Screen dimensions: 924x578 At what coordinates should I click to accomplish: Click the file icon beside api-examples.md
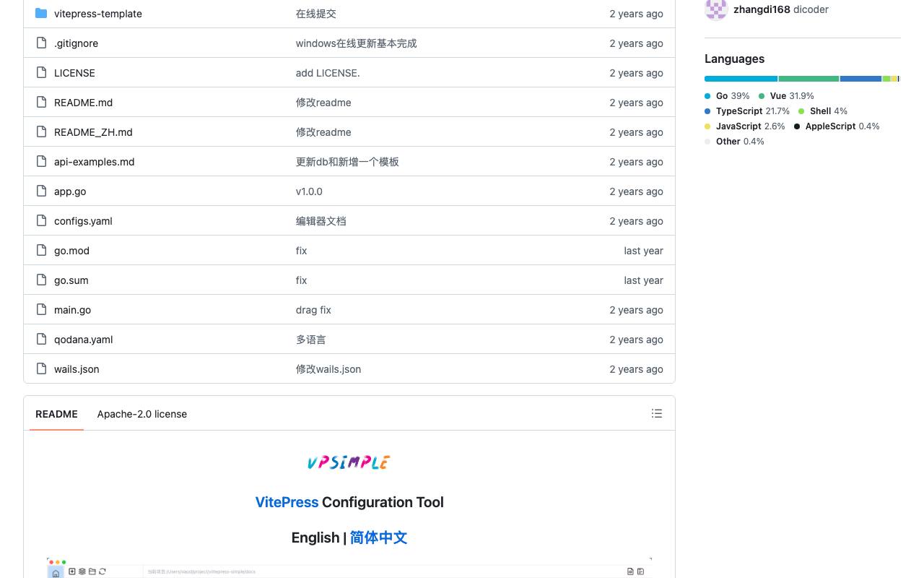[x=41, y=161]
